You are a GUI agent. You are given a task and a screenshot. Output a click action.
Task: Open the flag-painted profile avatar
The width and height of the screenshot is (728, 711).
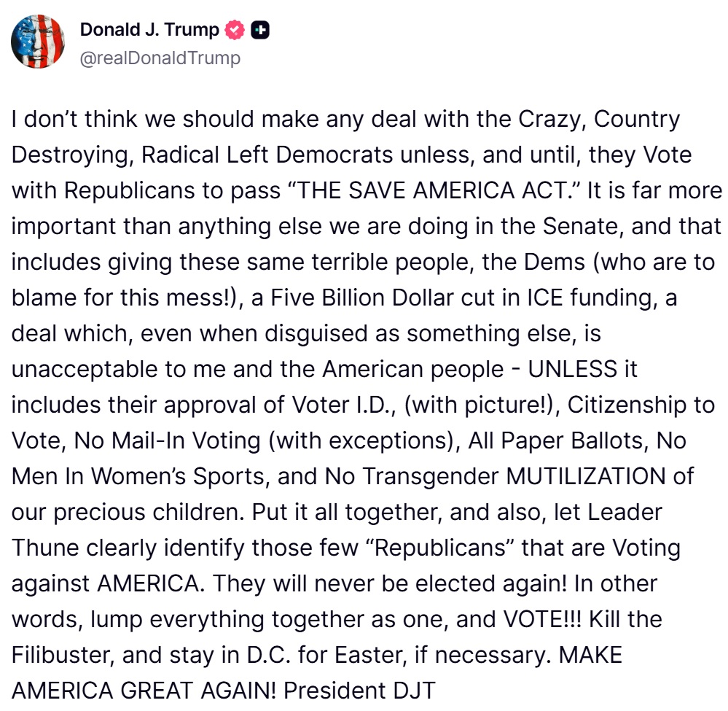coord(38,43)
